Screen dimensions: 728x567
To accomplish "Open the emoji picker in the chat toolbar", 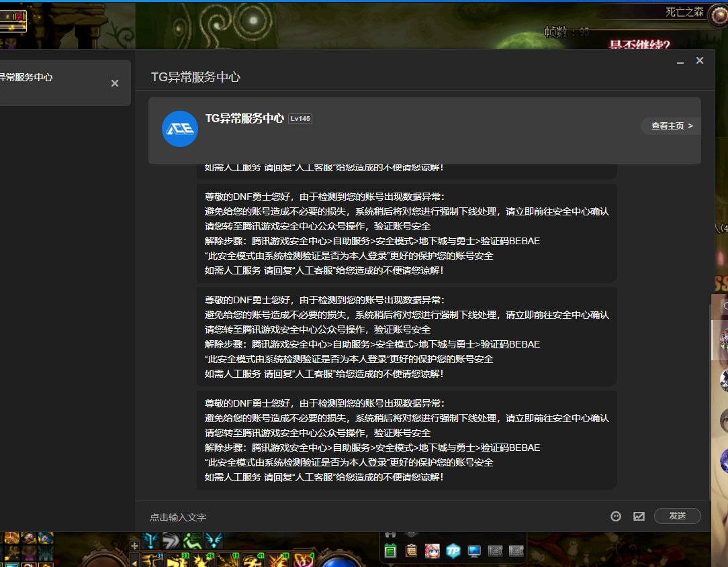I will click(615, 516).
